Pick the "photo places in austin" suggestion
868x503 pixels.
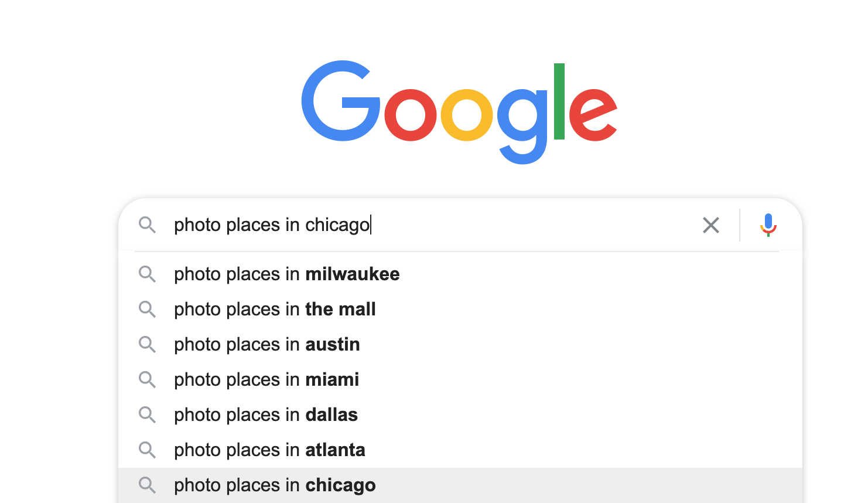click(x=266, y=345)
